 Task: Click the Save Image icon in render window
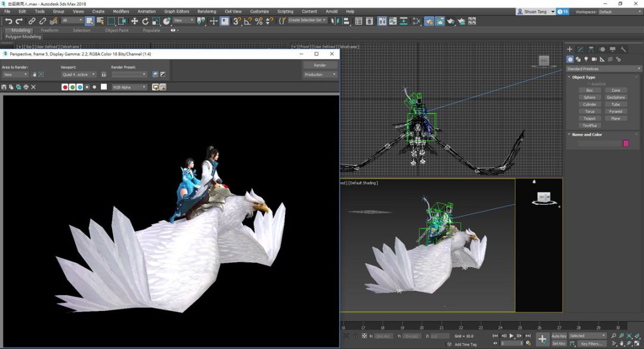tap(4, 87)
